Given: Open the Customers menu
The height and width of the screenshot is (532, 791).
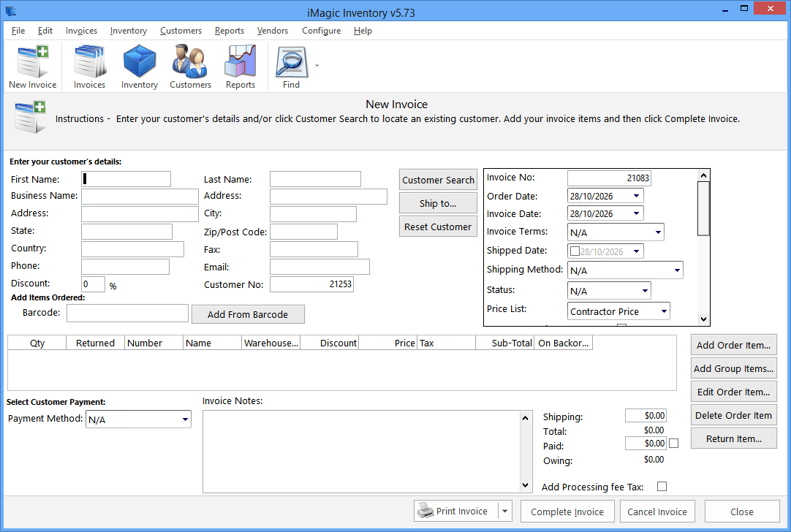Looking at the screenshot, I should coord(181,31).
